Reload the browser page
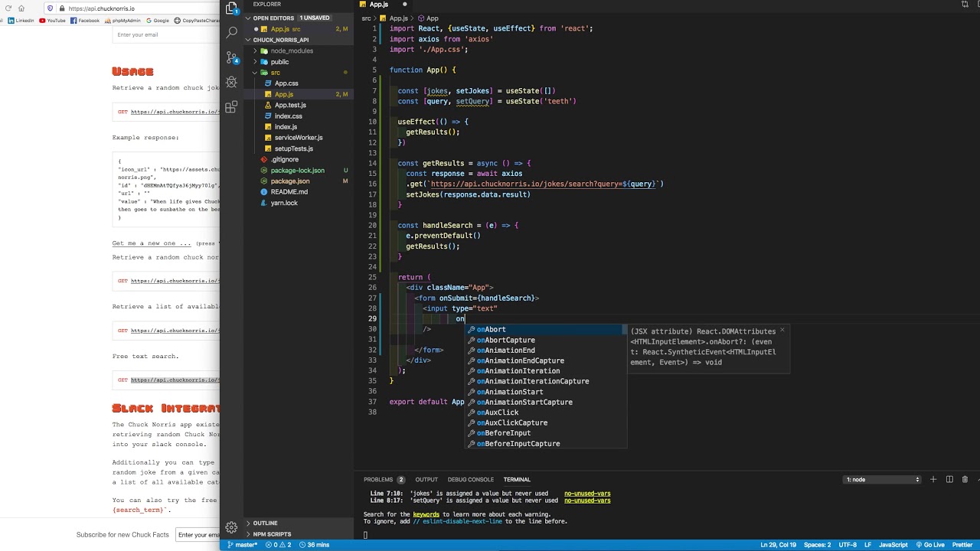Viewport: 980px width, 551px height. (8, 8)
